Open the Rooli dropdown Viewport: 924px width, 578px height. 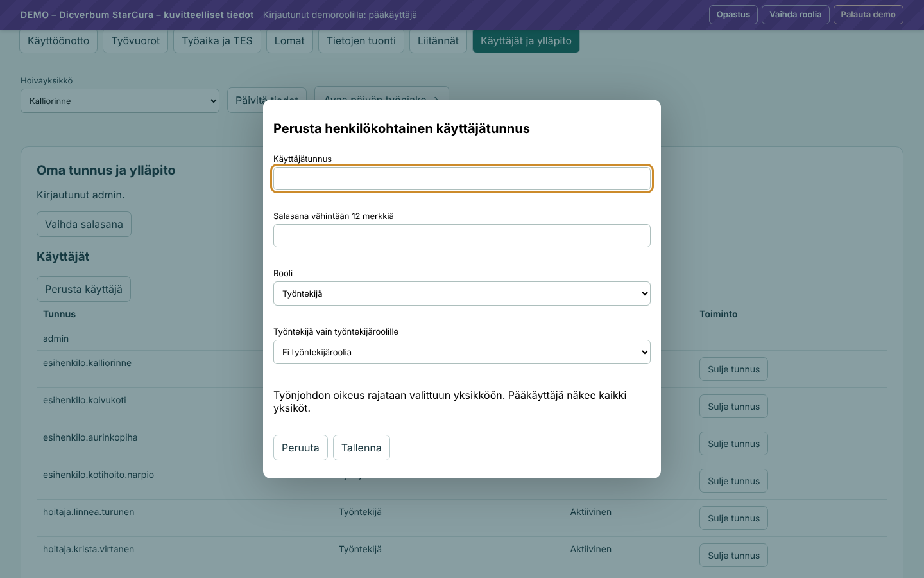coord(462,293)
